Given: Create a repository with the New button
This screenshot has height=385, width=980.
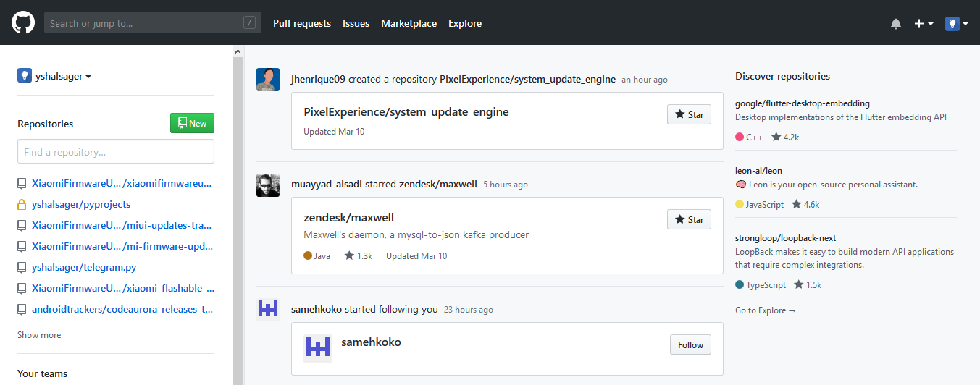Looking at the screenshot, I should click(x=192, y=123).
